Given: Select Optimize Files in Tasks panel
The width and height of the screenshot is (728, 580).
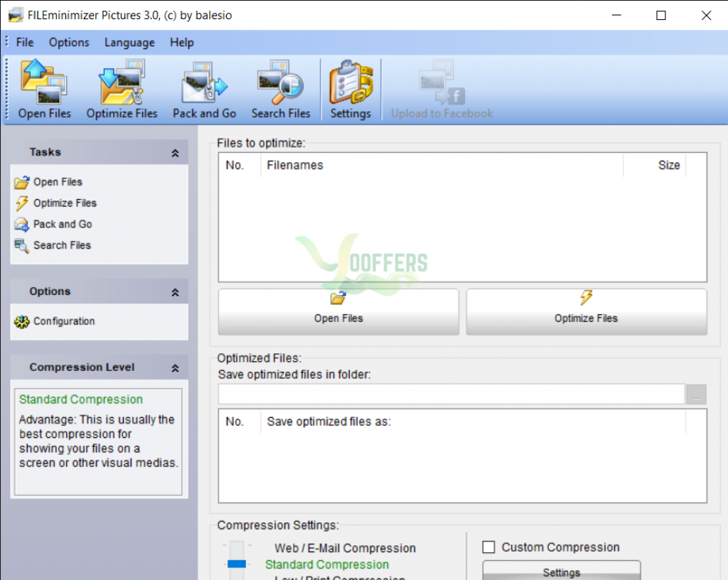Looking at the screenshot, I should pyautogui.click(x=55, y=203).
